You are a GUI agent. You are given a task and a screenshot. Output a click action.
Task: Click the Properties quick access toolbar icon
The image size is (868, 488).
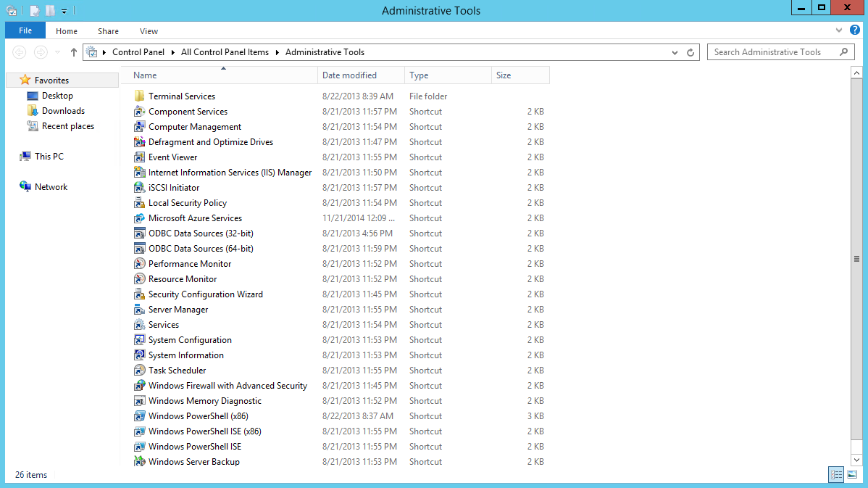(x=34, y=11)
